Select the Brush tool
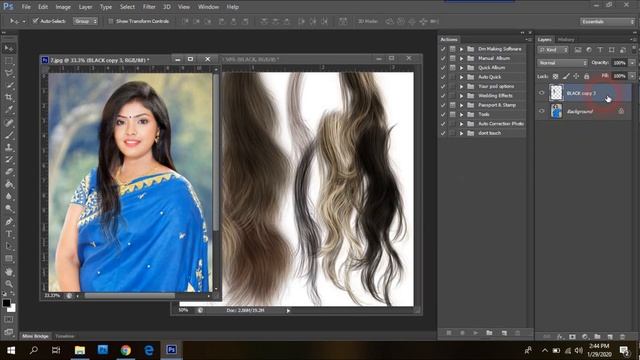The width and height of the screenshot is (640, 360). tap(9, 135)
